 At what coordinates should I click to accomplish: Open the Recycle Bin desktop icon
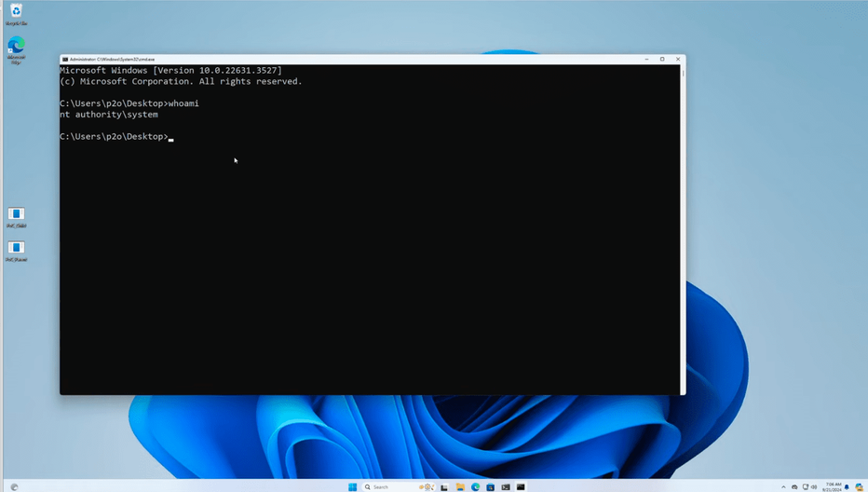click(x=16, y=14)
